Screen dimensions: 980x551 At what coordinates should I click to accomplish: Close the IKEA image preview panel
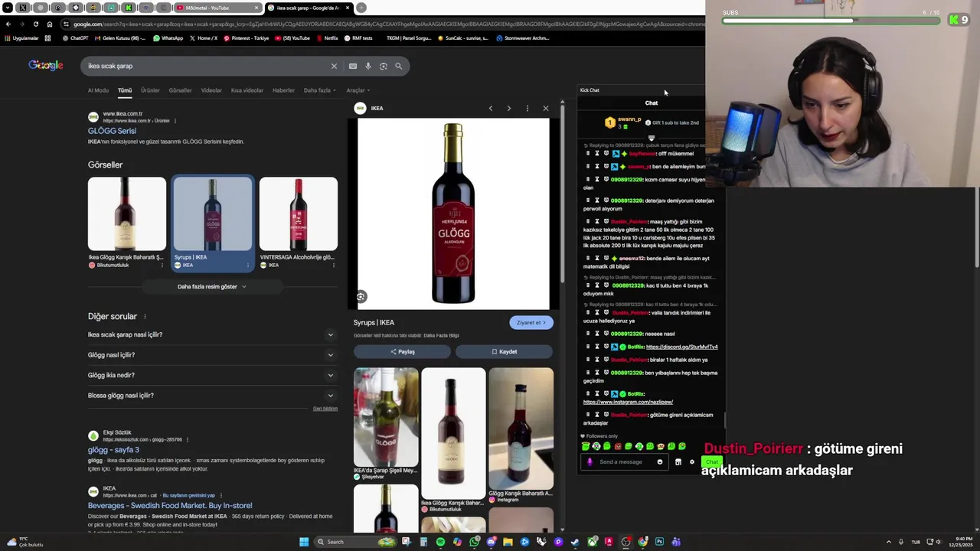click(x=546, y=108)
